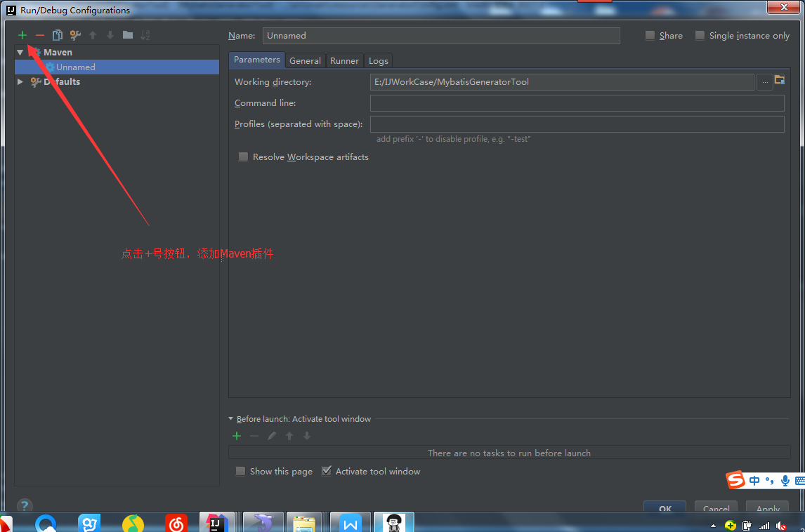This screenshot has width=805, height=532.
Task: Move configuration down in toolbar
Action: (110, 35)
